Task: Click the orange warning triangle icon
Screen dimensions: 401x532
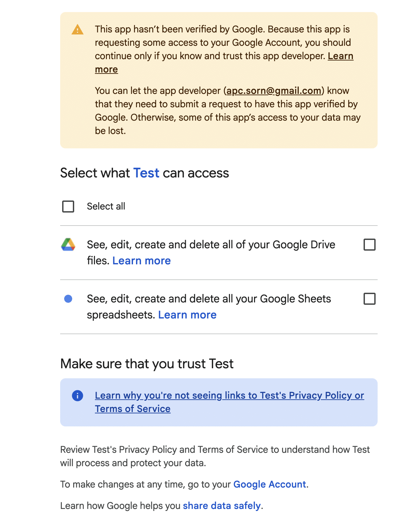Action: (x=78, y=30)
